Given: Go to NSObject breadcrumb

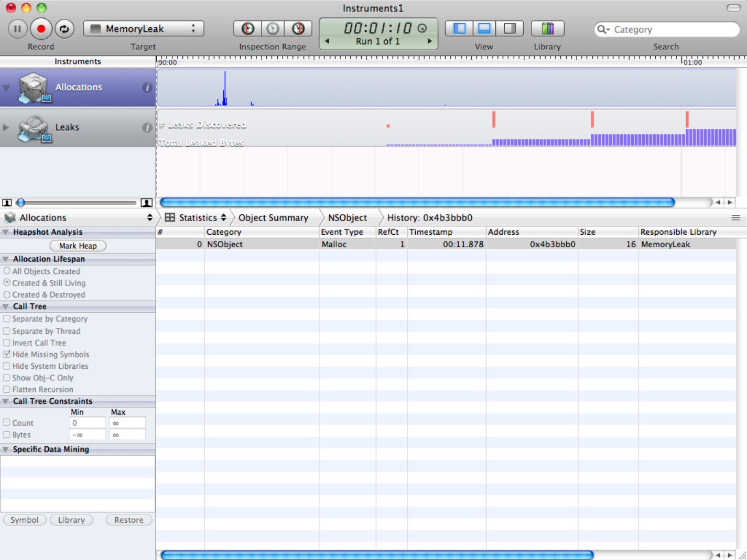Looking at the screenshot, I should click(x=347, y=217).
